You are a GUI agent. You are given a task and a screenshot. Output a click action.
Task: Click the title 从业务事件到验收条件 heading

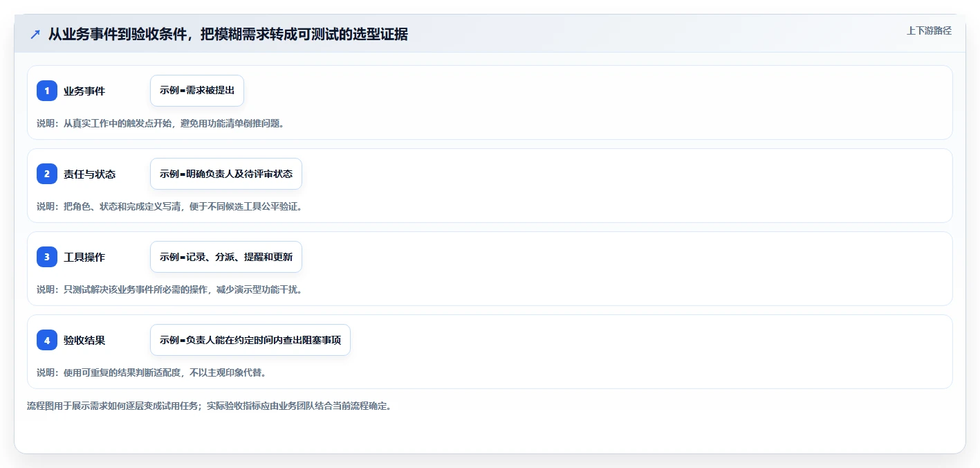click(x=228, y=35)
